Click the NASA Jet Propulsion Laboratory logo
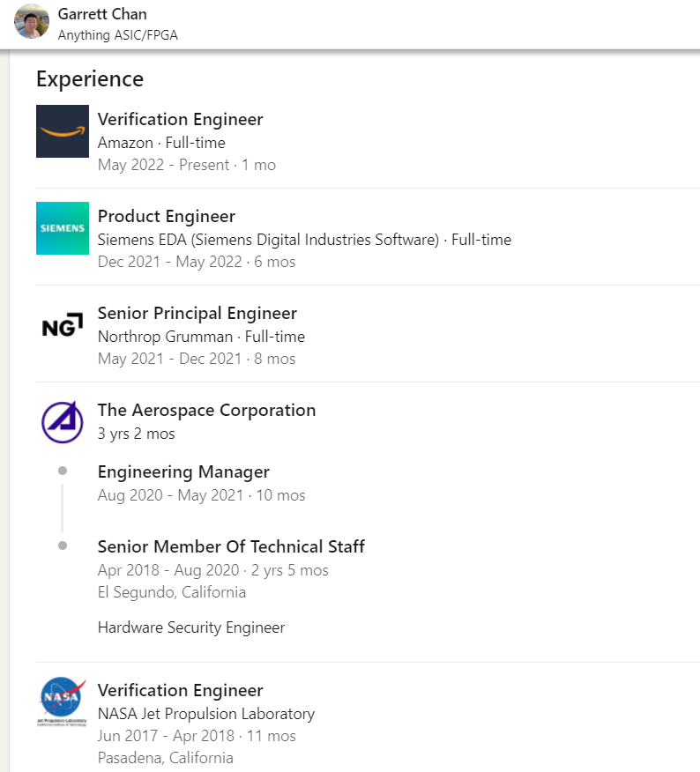This screenshot has height=772, width=700. (63, 701)
